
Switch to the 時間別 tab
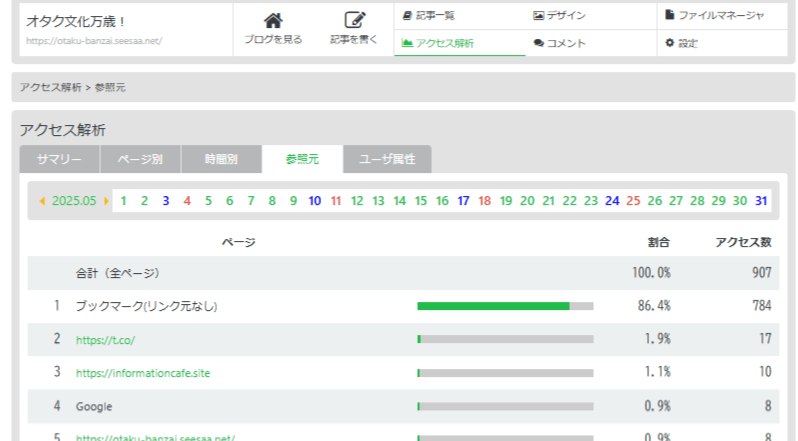tap(221, 159)
